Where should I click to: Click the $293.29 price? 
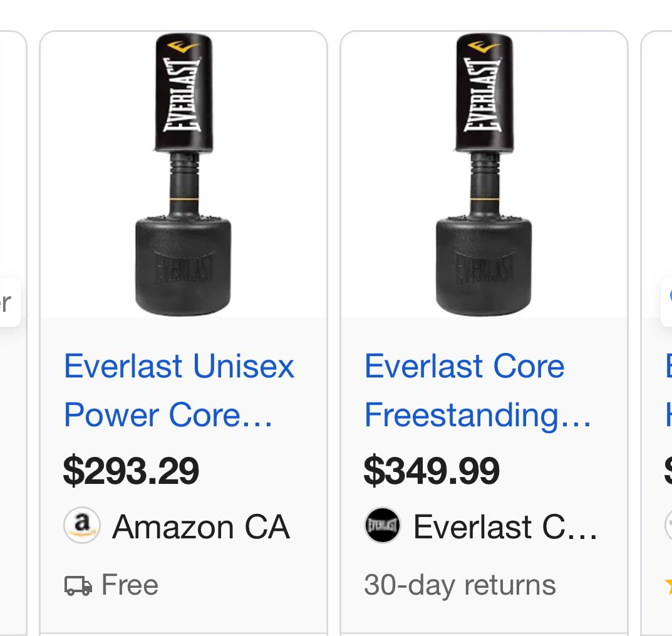point(131,471)
